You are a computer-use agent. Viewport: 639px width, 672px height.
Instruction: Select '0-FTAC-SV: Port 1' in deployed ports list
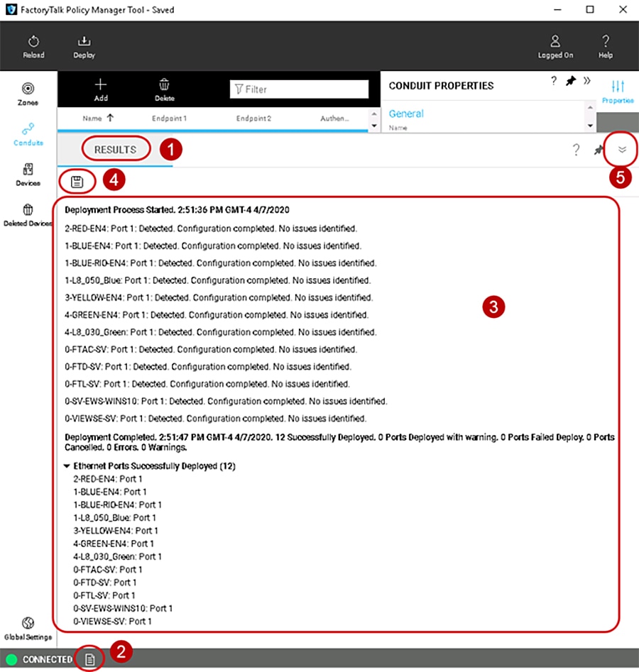108,570
